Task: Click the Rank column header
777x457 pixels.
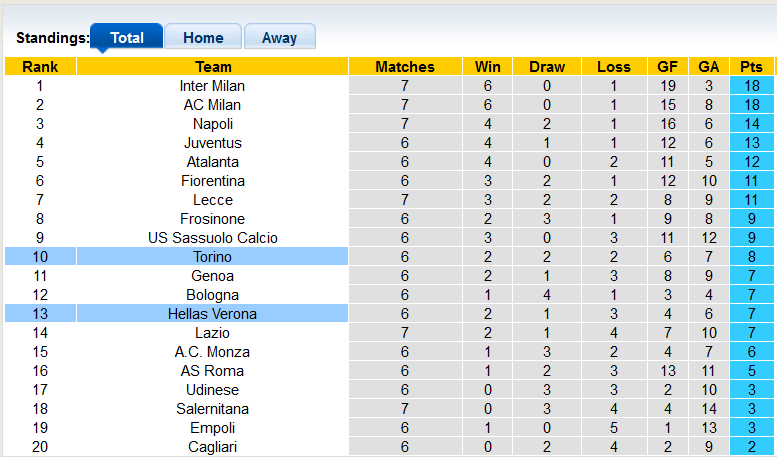Action: click(40, 67)
